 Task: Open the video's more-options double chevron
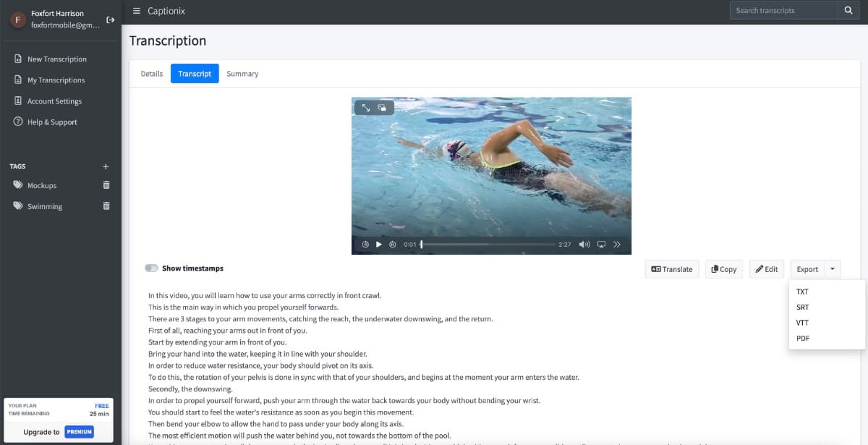[617, 245]
